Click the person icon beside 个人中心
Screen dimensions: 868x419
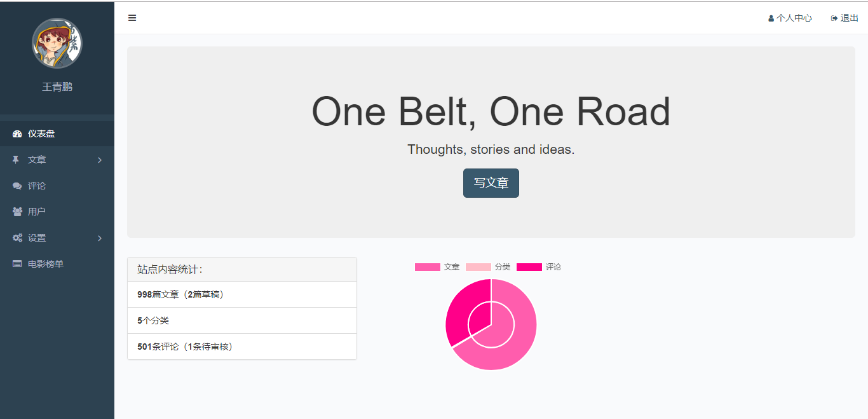pos(771,18)
